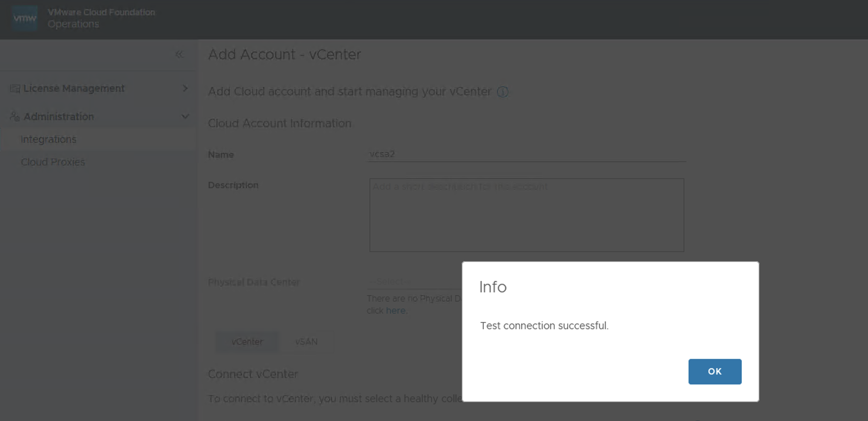Collapse the sidebar with double-chevron icon
868x421 pixels.
pos(179,54)
